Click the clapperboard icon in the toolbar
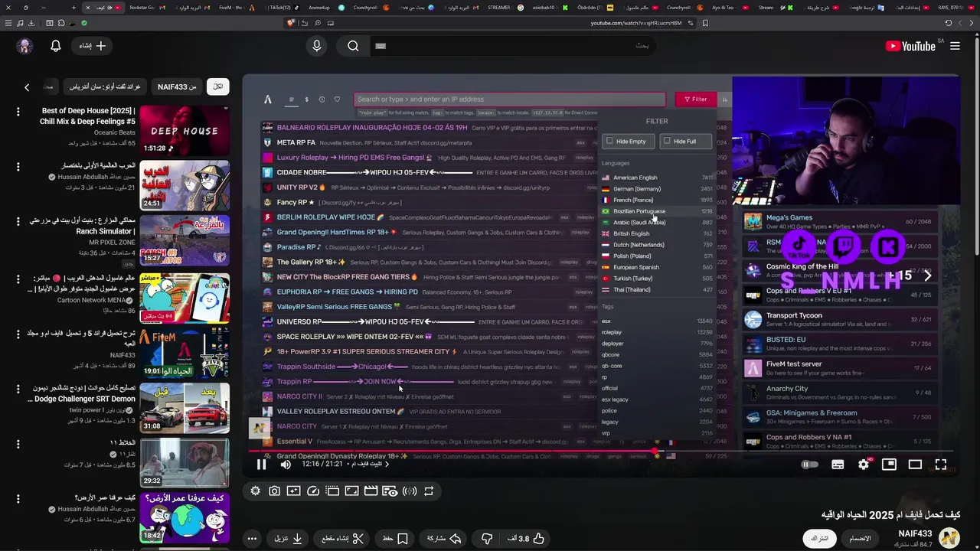Screen dimensions: 980x551 coord(371,491)
